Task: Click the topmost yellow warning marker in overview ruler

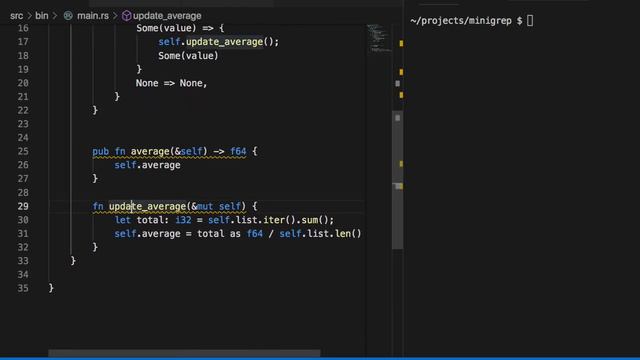Action: (401, 43)
